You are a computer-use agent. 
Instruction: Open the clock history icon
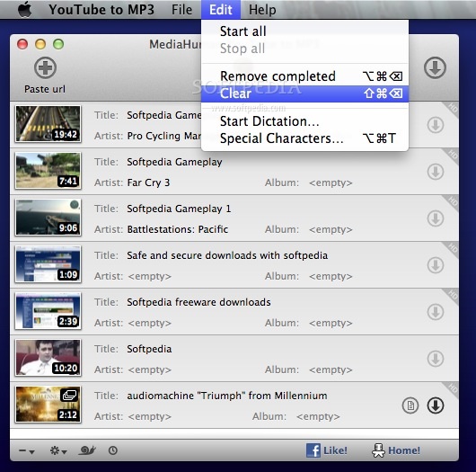113,450
